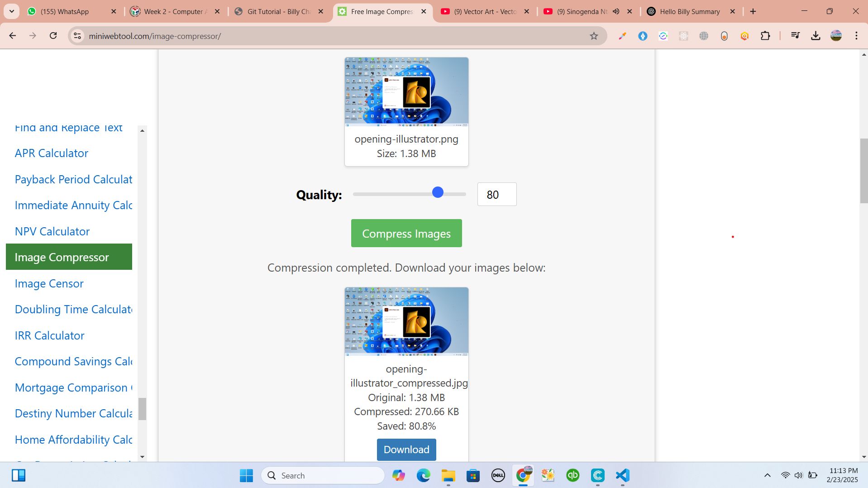This screenshot has height=488, width=868.
Task: Click sidebar list scroll down arrow
Action: (x=142, y=457)
